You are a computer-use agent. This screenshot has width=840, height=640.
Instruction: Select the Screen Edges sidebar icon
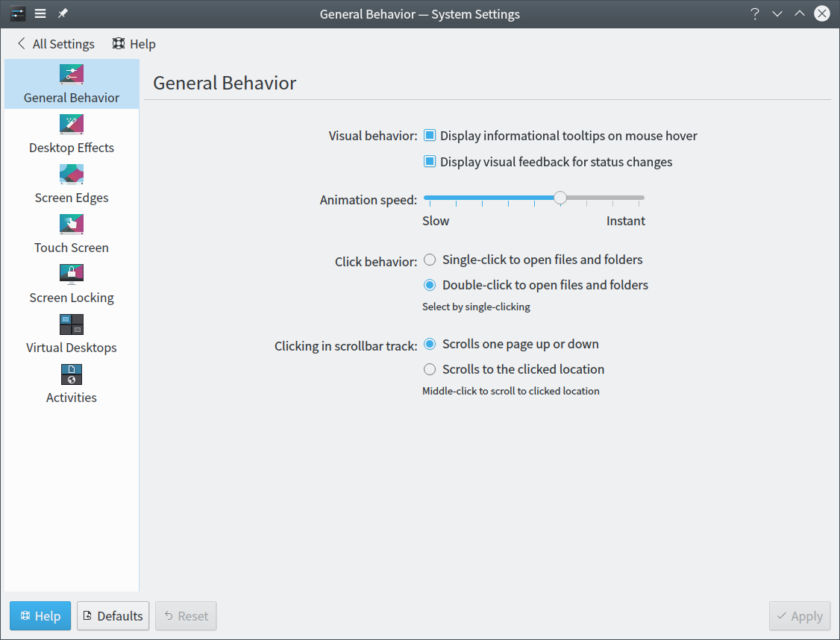coord(71,173)
